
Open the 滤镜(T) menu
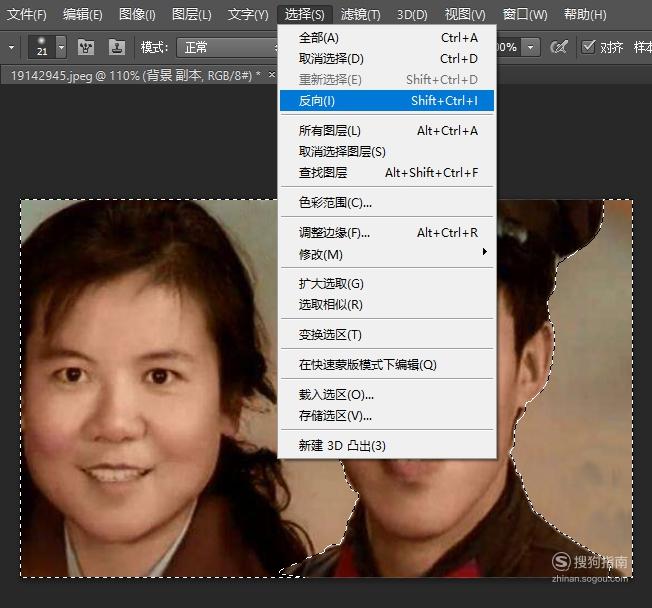[x=361, y=15]
